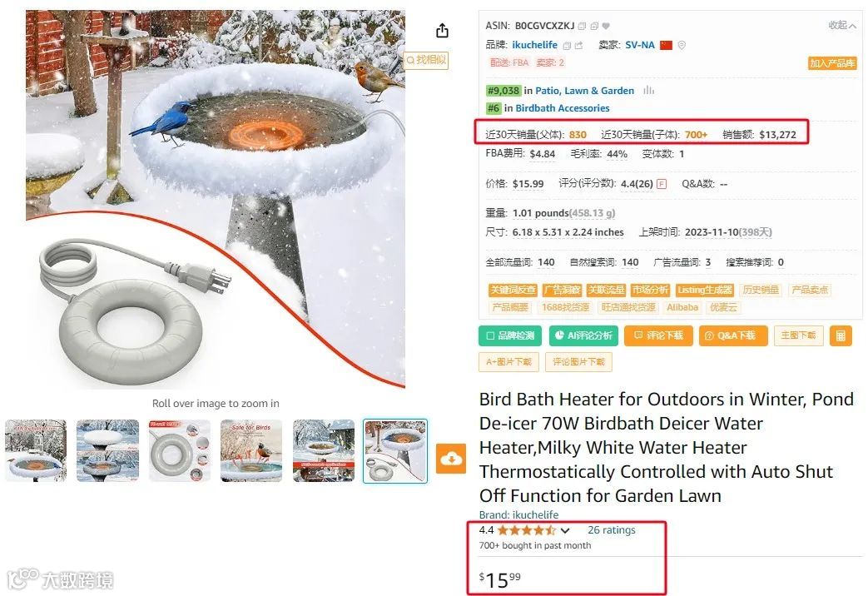Click the seller location pin icon
Image resolution: width=868 pixels, height=596 pixels.
point(682,46)
